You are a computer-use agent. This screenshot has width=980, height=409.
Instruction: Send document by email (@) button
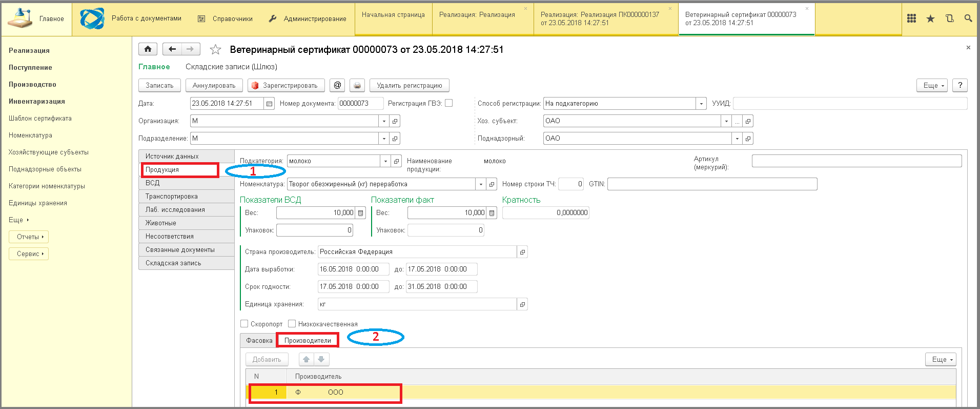[x=337, y=85]
